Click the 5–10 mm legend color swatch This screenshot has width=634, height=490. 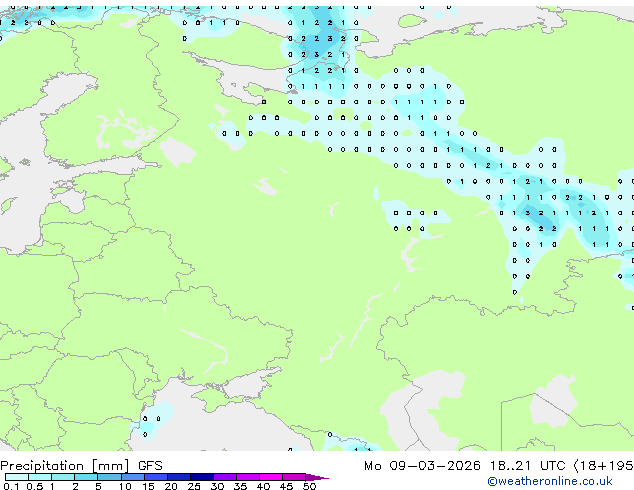(x=110, y=477)
